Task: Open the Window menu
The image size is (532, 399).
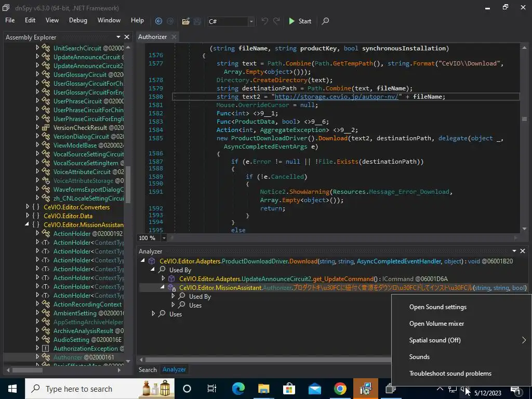Action: (109, 20)
